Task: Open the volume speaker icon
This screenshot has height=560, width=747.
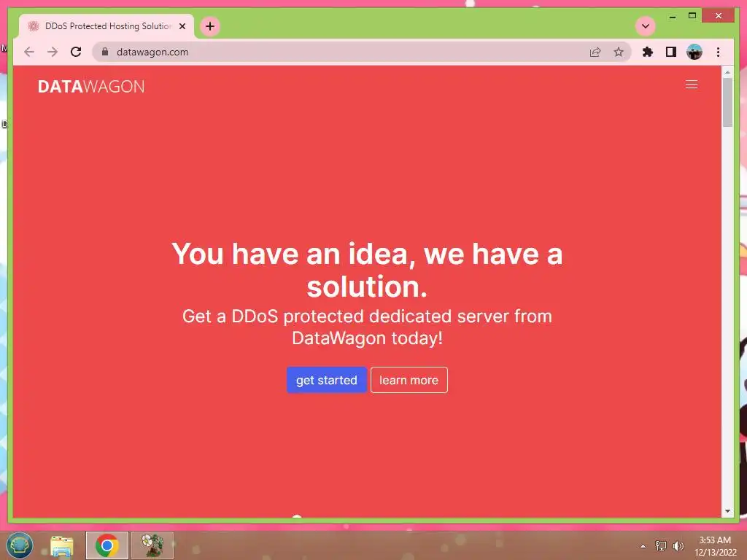Action: (678, 546)
